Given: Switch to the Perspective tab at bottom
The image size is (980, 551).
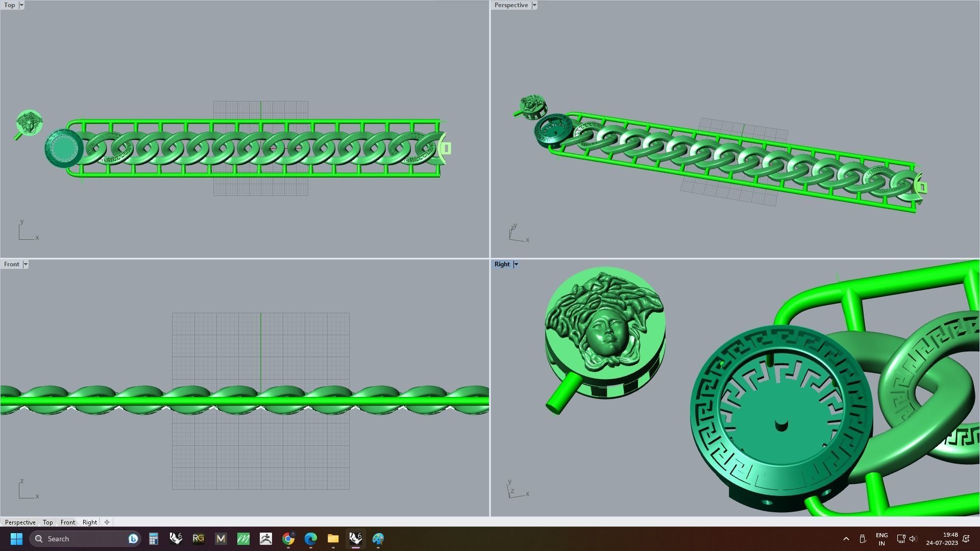Looking at the screenshot, I should click(x=20, y=522).
